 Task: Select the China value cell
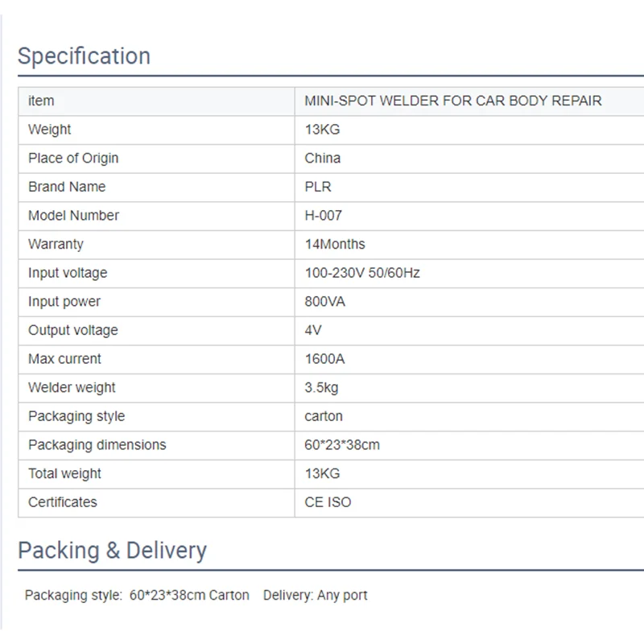coord(322,158)
